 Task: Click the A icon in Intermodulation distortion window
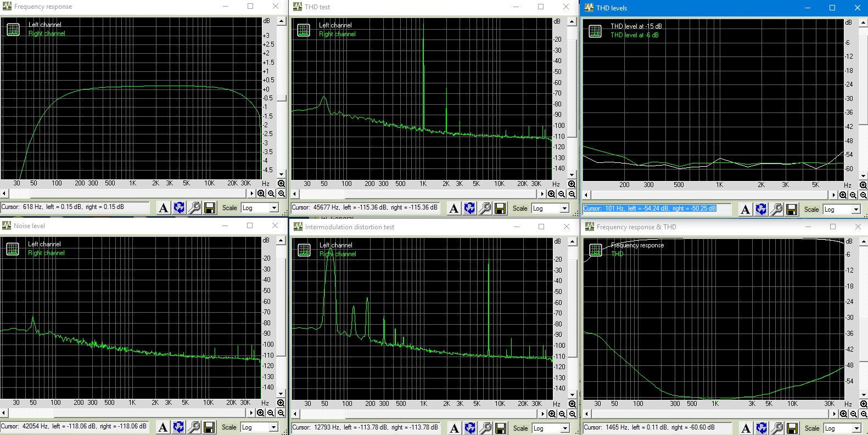click(454, 428)
